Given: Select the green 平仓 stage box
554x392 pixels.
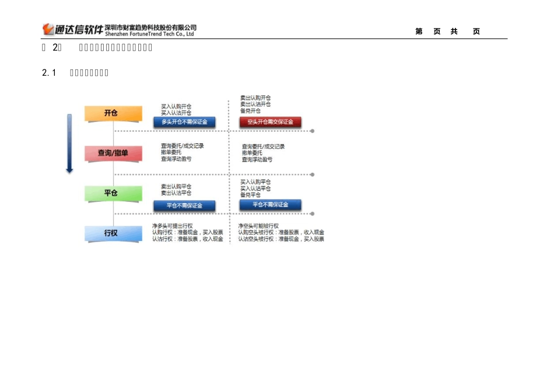Looking at the screenshot, I should 113,193.
